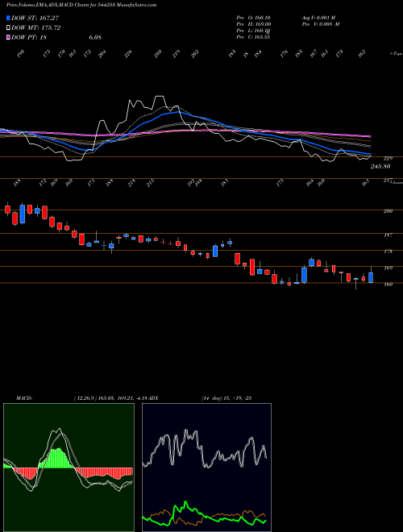The image size is (403, 532).
Task: Click the '209' axis level label
Action: (388, 211)
